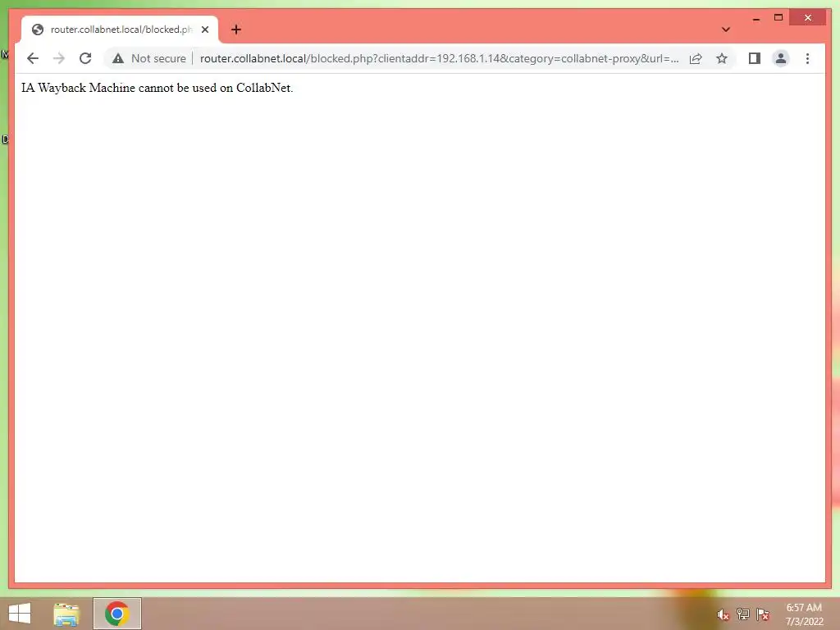Click the forward navigation arrow

coord(59,58)
